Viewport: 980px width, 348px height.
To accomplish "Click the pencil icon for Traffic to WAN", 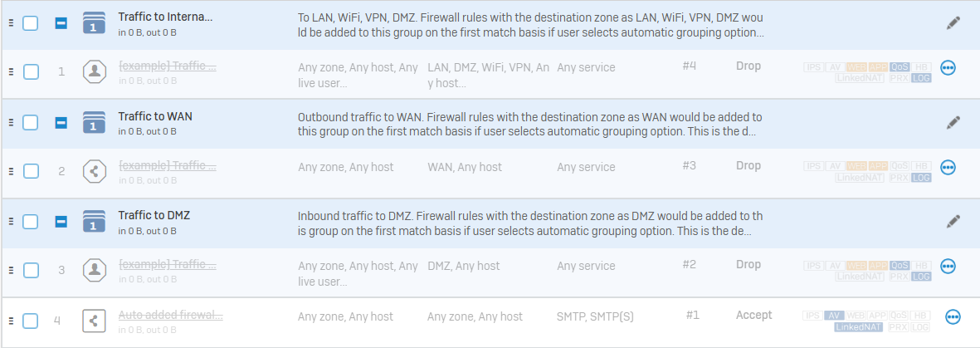I will [x=953, y=122].
